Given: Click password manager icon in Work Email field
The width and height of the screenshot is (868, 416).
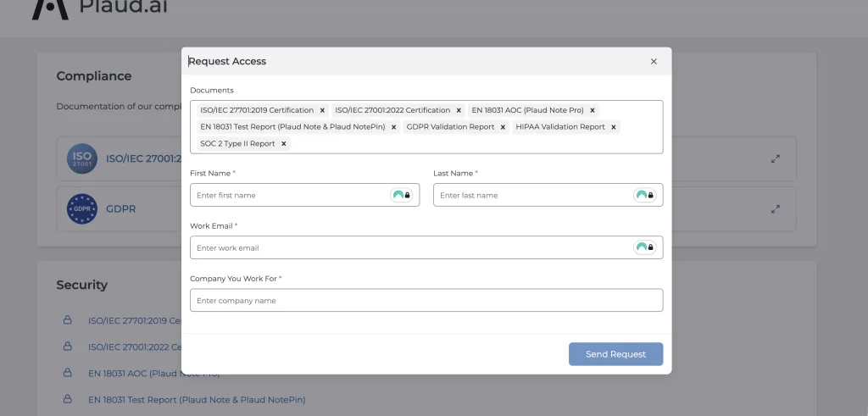Looking at the screenshot, I should pos(644,247).
